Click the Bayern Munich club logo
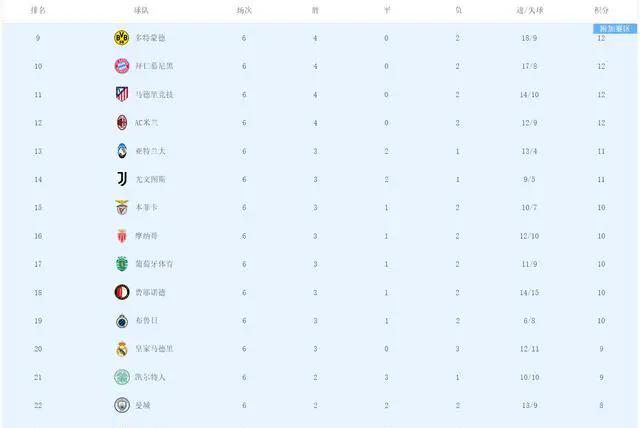 tap(122, 66)
